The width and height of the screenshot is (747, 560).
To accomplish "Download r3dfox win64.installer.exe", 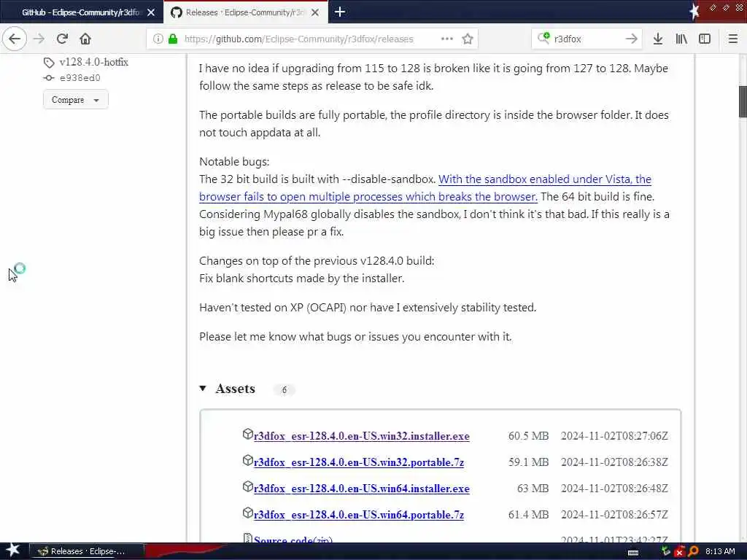I will click(x=362, y=488).
